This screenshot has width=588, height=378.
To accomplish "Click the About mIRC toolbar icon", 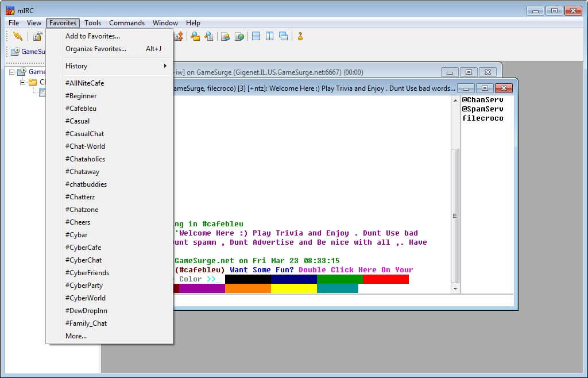I will [x=300, y=36].
